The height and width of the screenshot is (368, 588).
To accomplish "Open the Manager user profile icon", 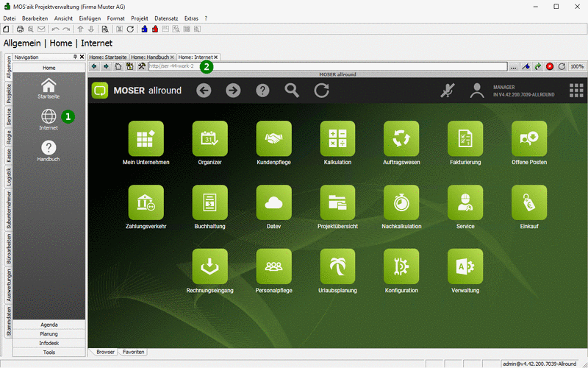I will point(476,91).
